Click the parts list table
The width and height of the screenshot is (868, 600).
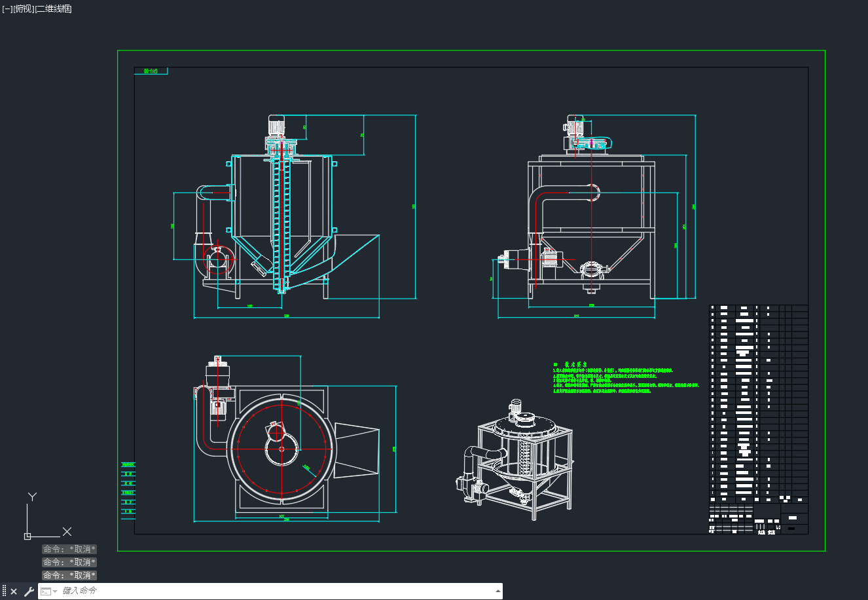click(759, 403)
